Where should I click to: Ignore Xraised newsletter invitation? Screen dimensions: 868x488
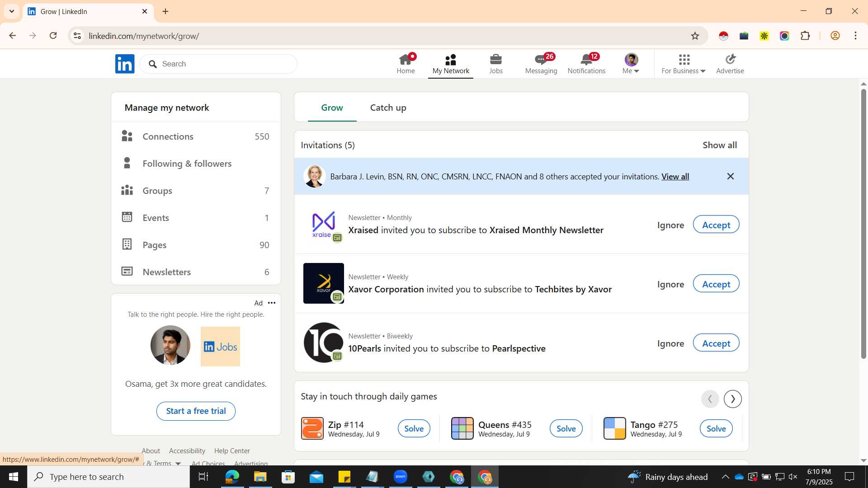tap(670, 225)
